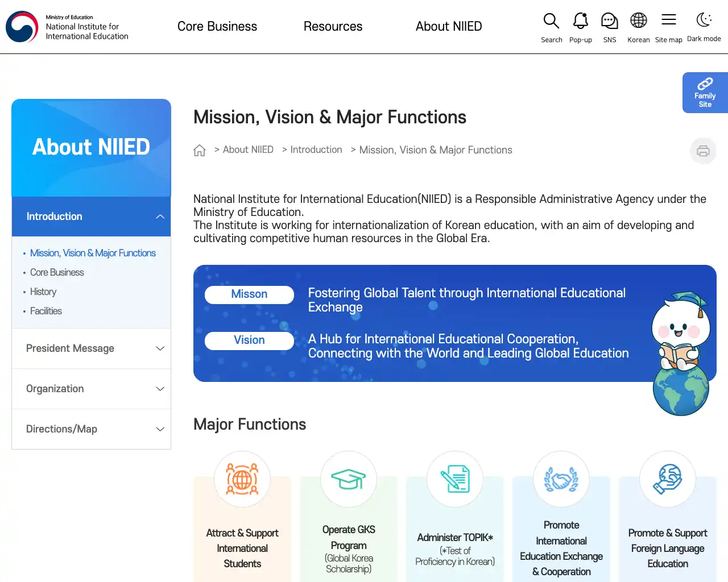The height and width of the screenshot is (582, 728).
Task: Open the Resources top menu
Action: pyautogui.click(x=333, y=27)
